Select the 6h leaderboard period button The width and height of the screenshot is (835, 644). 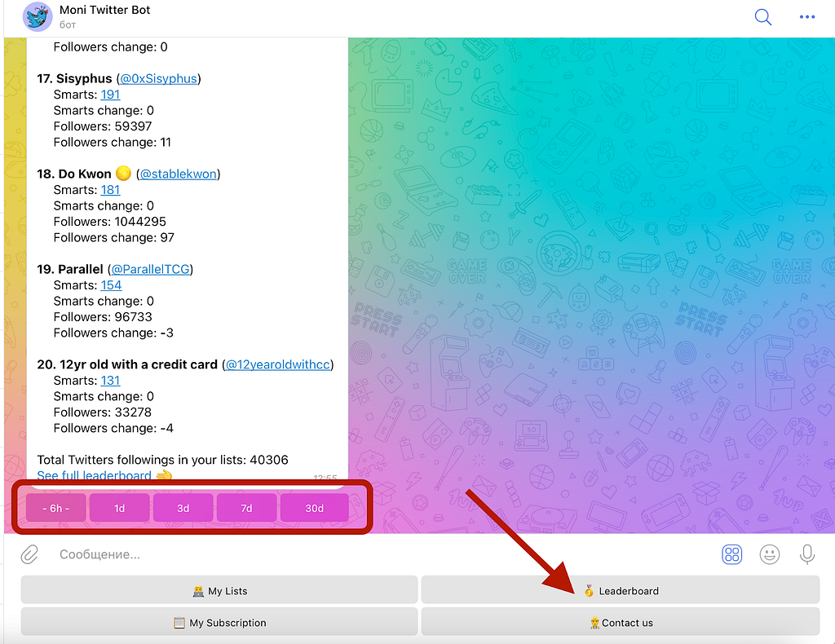pos(56,509)
